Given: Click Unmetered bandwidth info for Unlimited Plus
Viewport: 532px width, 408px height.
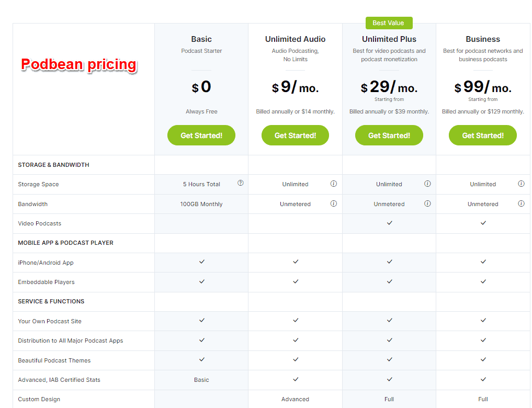Looking at the screenshot, I should 427,203.
